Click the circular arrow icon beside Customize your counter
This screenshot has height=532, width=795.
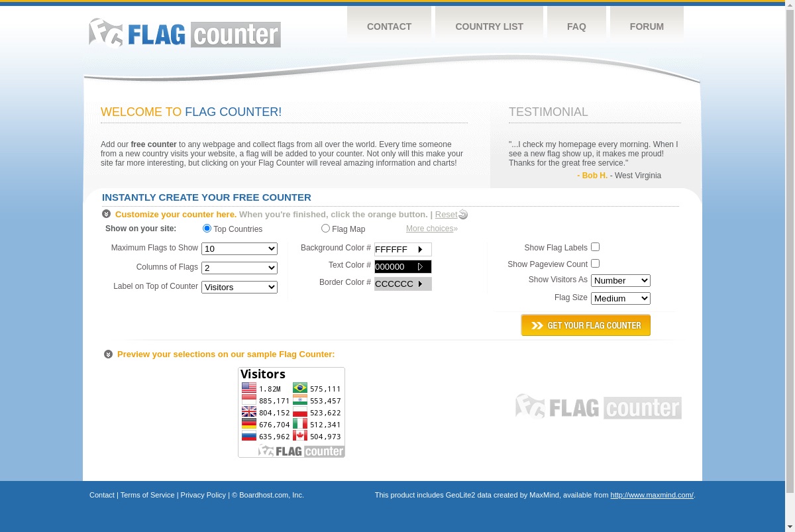pyautogui.click(x=106, y=214)
